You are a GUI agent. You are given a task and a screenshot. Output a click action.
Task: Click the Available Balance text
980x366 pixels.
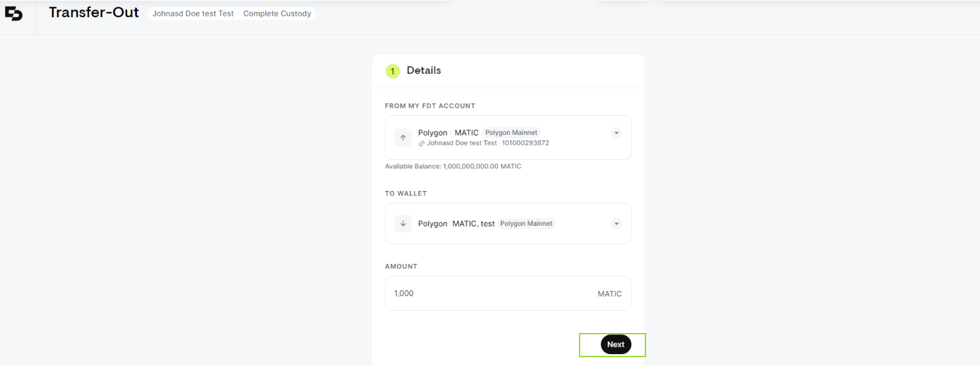tap(453, 167)
